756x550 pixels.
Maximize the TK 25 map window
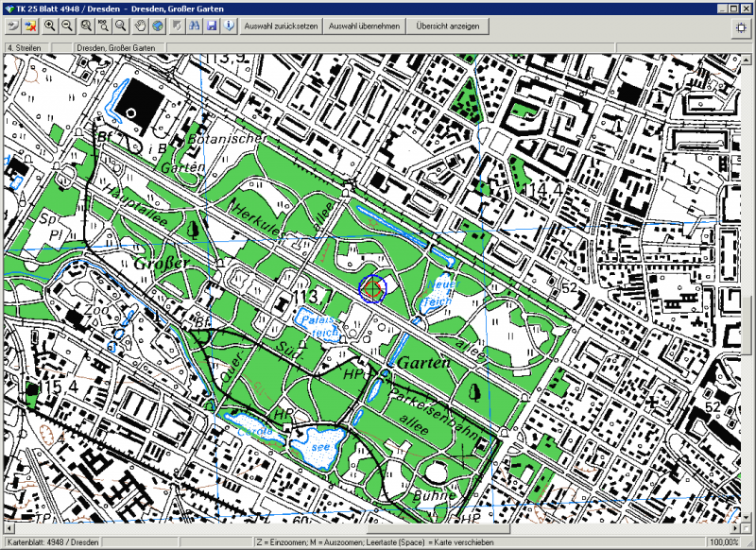coord(732,8)
